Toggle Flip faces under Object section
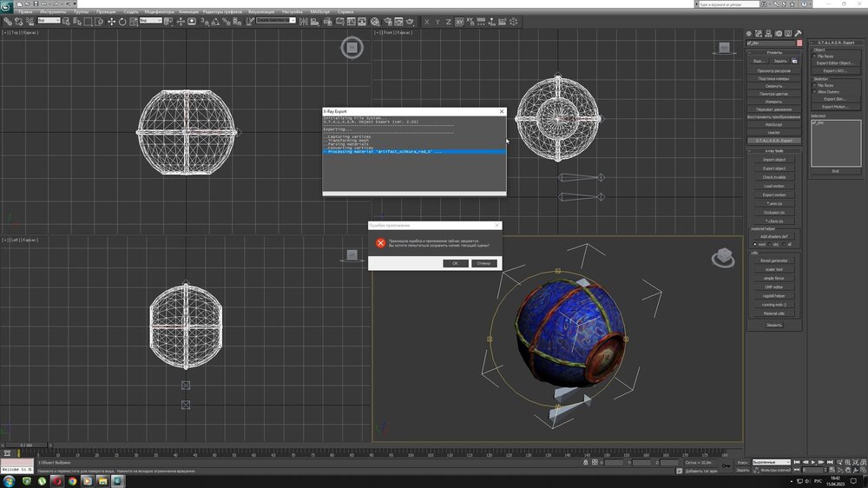This screenshot has height=488, width=868. pyautogui.click(x=814, y=56)
